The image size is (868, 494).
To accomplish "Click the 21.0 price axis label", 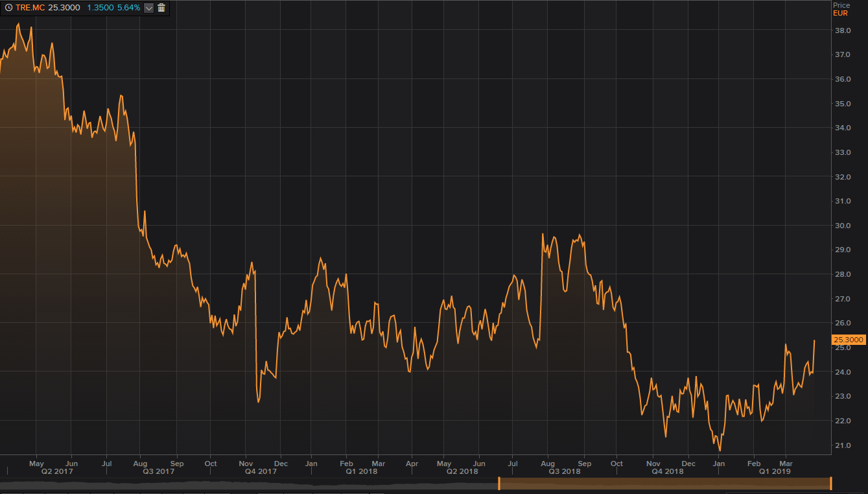I will click(843, 445).
